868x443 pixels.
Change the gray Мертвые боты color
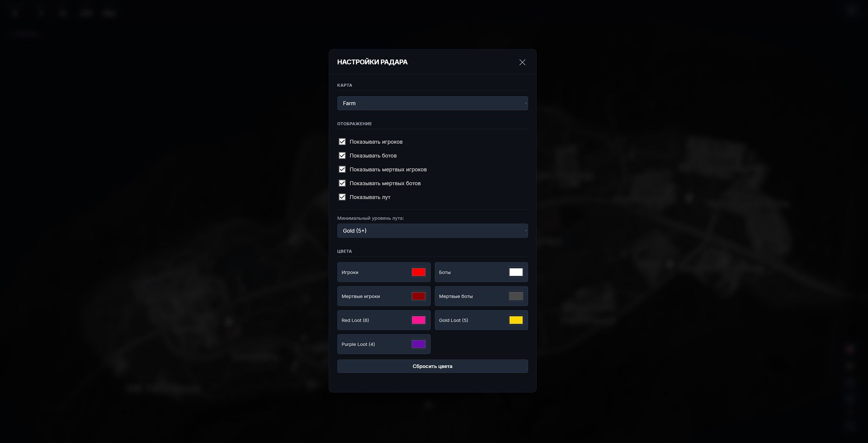point(516,296)
